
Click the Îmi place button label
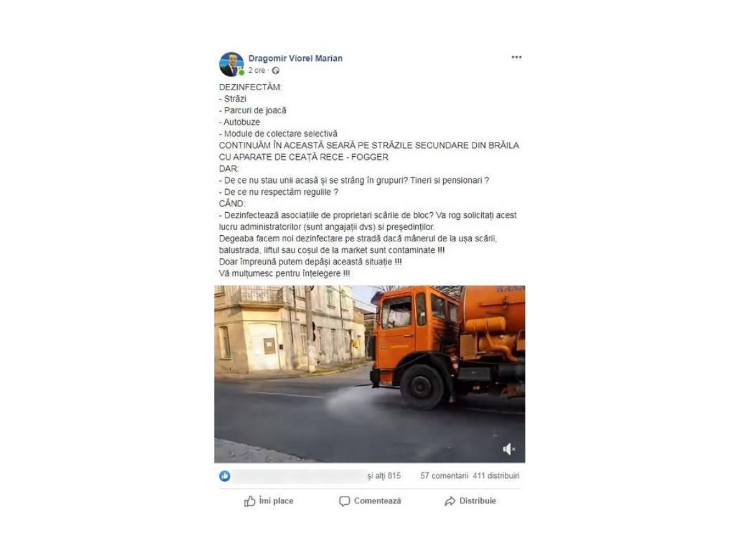pyautogui.click(x=276, y=501)
